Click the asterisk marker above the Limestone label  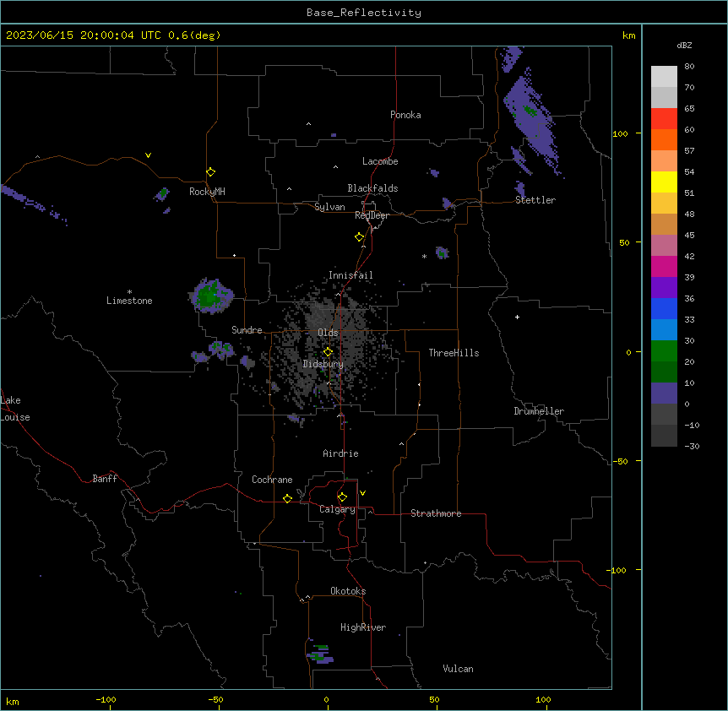[x=129, y=292]
